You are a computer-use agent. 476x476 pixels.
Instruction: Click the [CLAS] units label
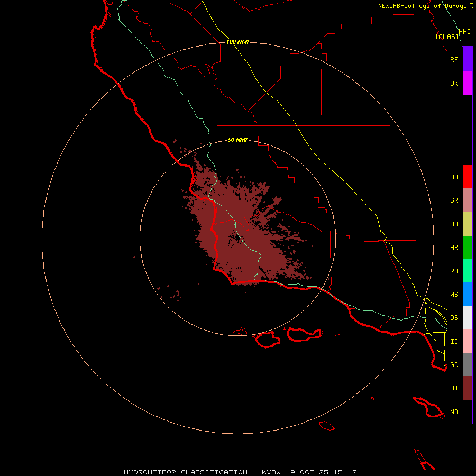pos(447,37)
